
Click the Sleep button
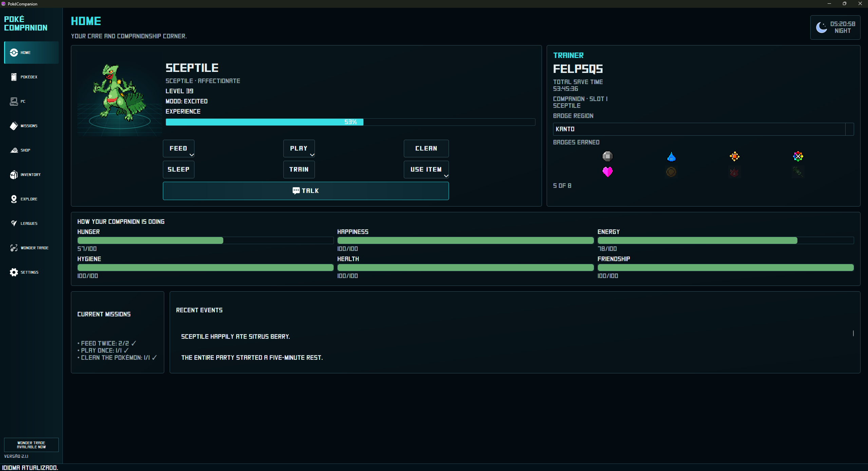(178, 170)
